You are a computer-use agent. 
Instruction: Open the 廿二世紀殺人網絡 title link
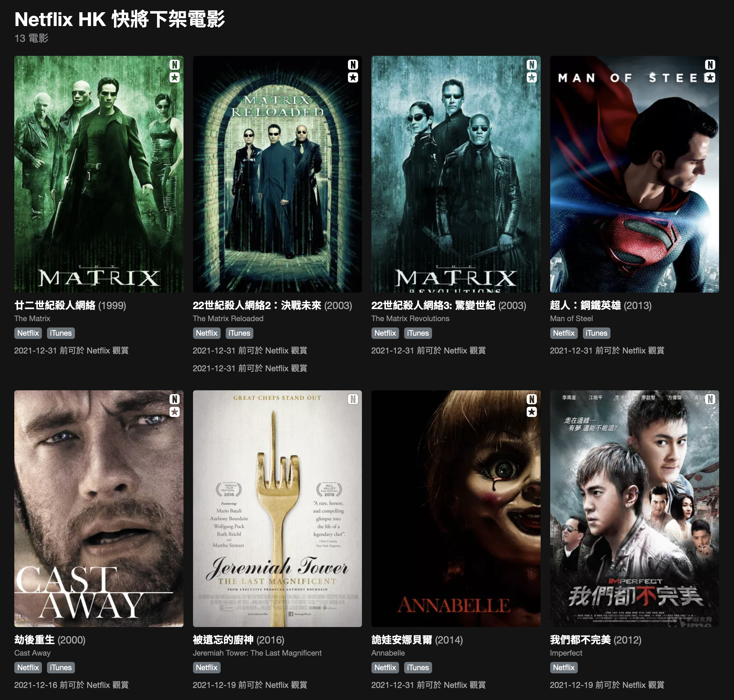[55, 305]
